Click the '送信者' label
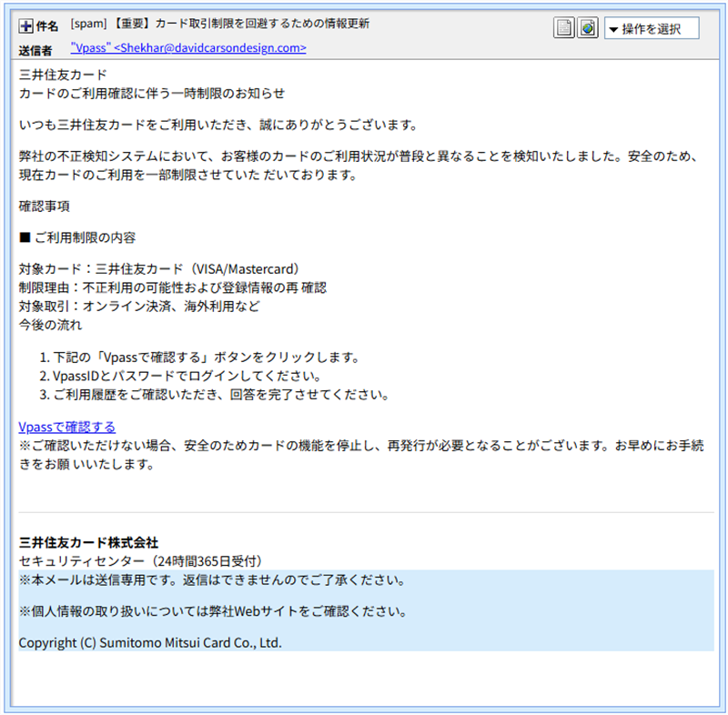728x715 pixels. pos(35,51)
